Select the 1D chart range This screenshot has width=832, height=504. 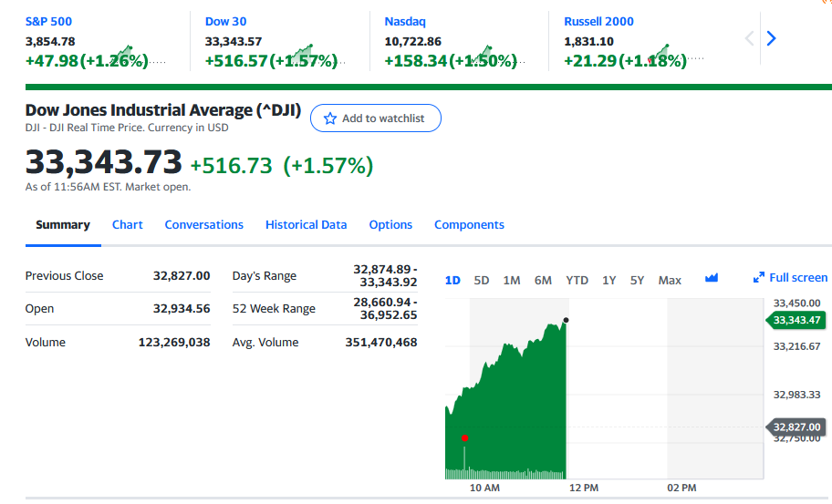[452, 281]
